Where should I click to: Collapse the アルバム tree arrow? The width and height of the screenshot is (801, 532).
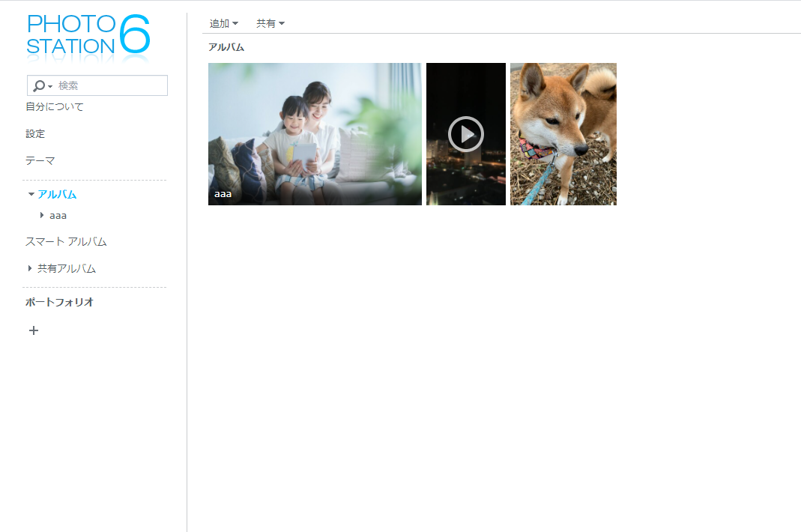tap(31, 194)
